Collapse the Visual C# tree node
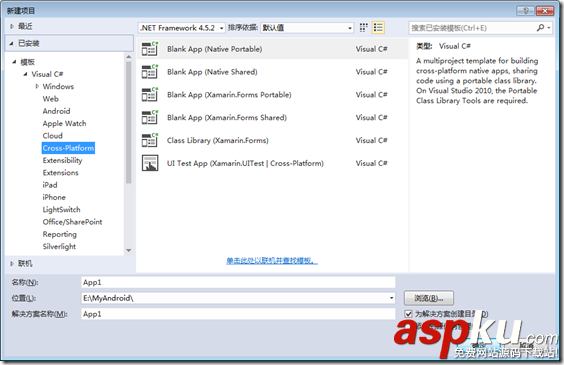Screen dimensions: 564x365 click(x=25, y=74)
